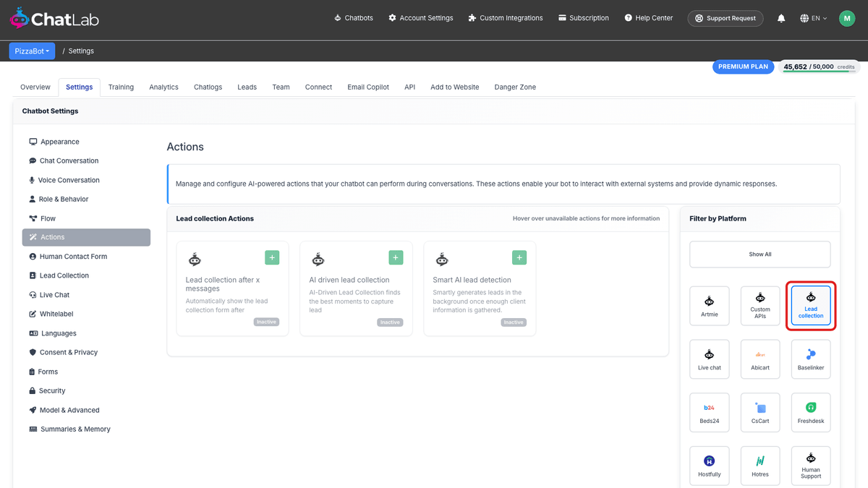
Task: Select the Lead collection platform filter
Action: (x=811, y=307)
